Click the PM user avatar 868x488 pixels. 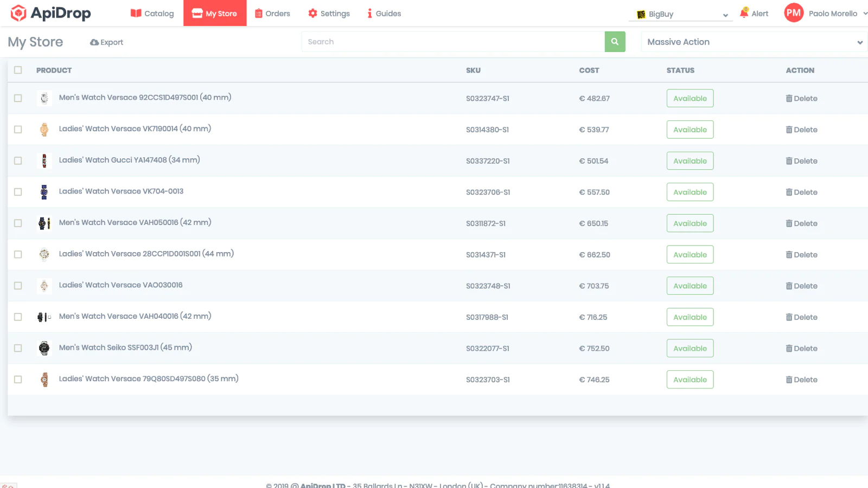click(x=794, y=13)
